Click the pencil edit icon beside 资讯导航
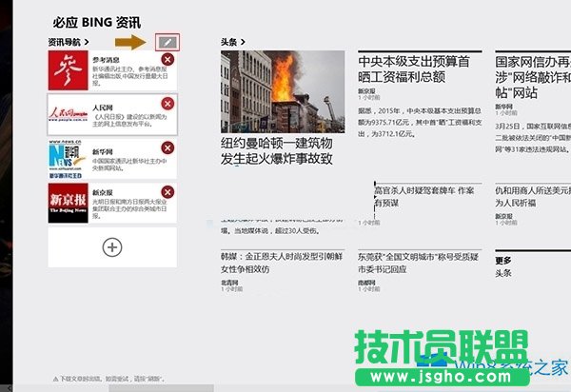 pos(167,42)
